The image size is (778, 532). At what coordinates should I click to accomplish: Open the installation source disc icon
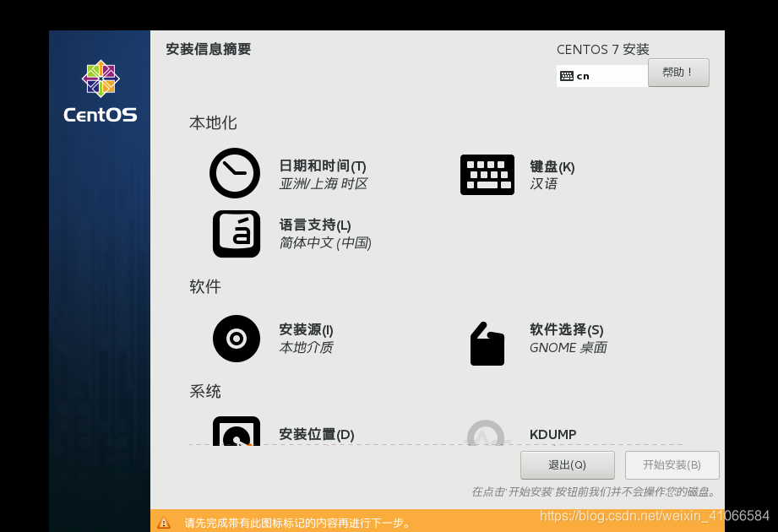(237, 339)
